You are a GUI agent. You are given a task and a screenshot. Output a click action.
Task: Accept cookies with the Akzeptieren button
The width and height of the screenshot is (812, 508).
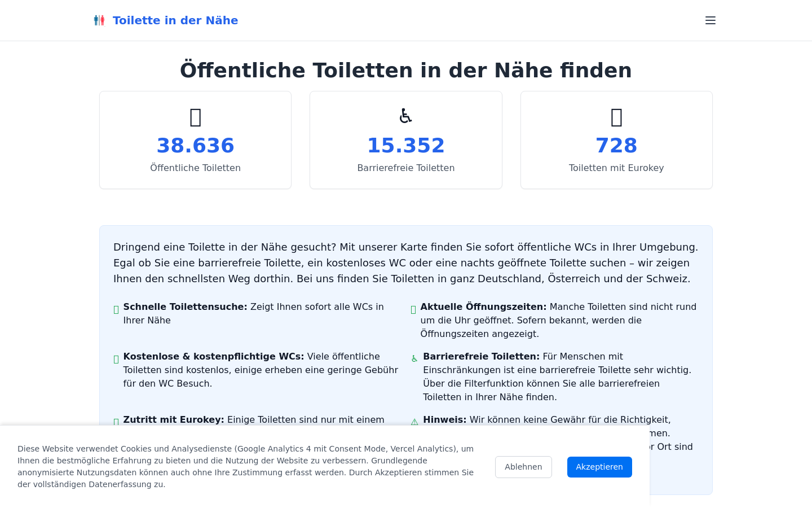(x=599, y=467)
